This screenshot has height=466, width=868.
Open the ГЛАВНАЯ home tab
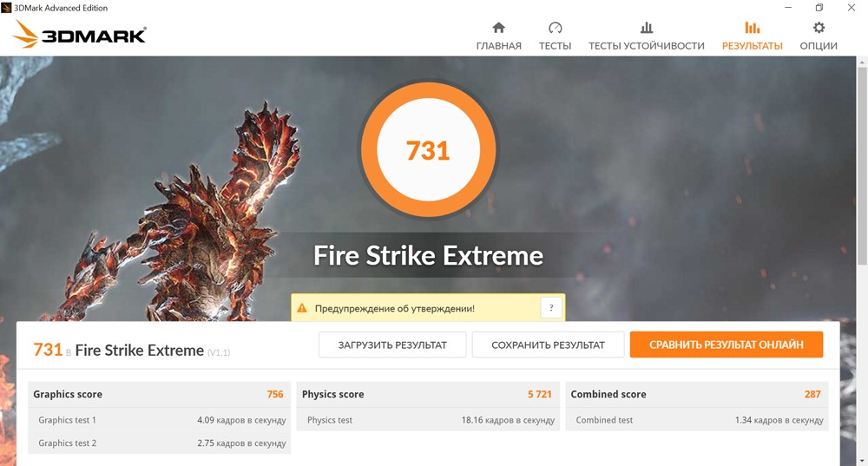(x=498, y=36)
